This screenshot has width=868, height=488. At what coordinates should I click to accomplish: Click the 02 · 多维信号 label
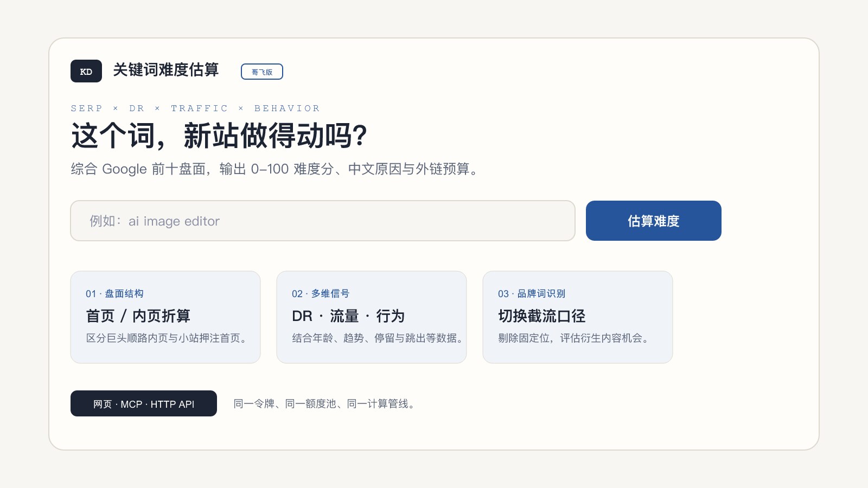coord(321,293)
